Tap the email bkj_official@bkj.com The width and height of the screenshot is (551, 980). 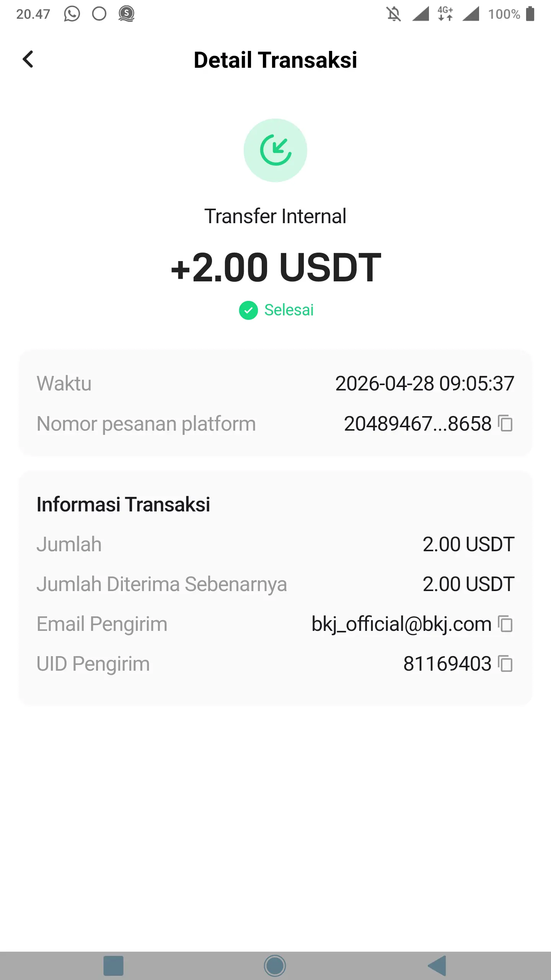[x=401, y=624]
